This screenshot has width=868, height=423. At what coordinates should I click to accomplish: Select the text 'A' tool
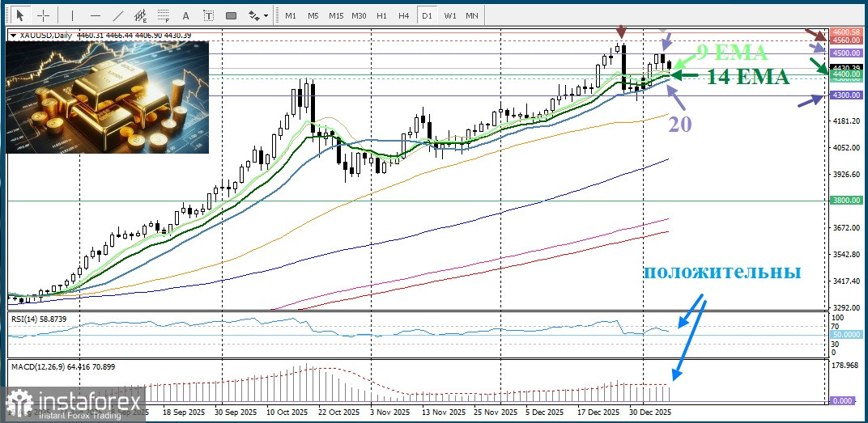point(186,15)
